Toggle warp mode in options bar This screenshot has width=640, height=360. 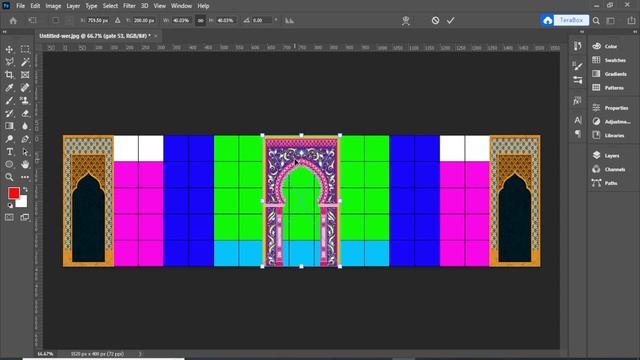[x=405, y=20]
